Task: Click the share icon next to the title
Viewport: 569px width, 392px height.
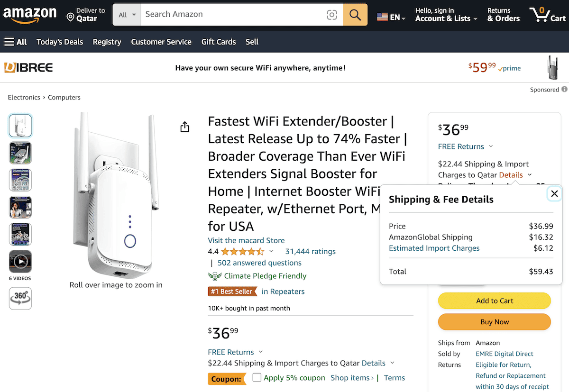Action: click(x=184, y=127)
